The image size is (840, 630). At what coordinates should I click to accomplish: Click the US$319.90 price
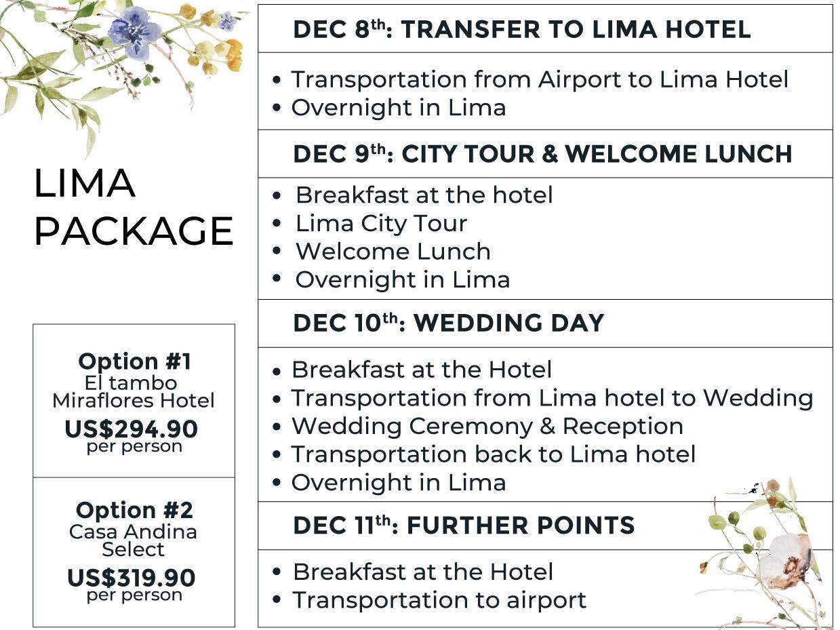click(x=132, y=578)
